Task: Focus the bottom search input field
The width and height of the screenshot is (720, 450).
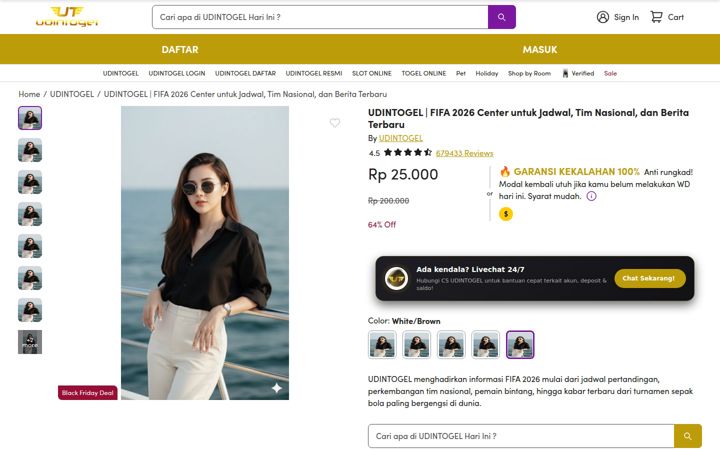Action: pyautogui.click(x=521, y=436)
